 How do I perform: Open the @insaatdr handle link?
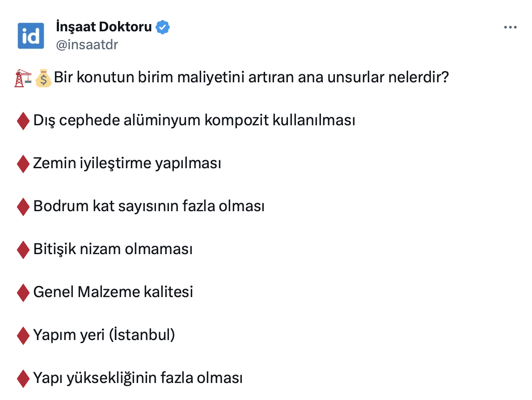[87, 45]
